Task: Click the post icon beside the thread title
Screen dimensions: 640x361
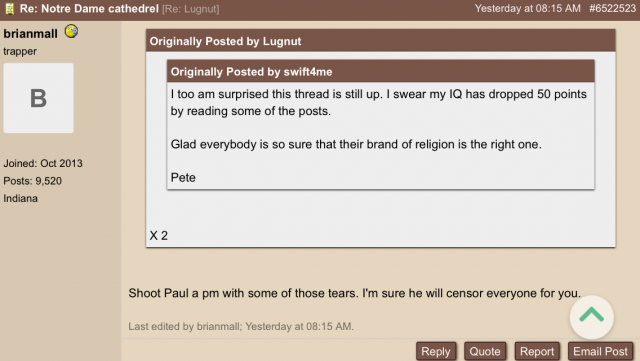Action: pos(10,9)
